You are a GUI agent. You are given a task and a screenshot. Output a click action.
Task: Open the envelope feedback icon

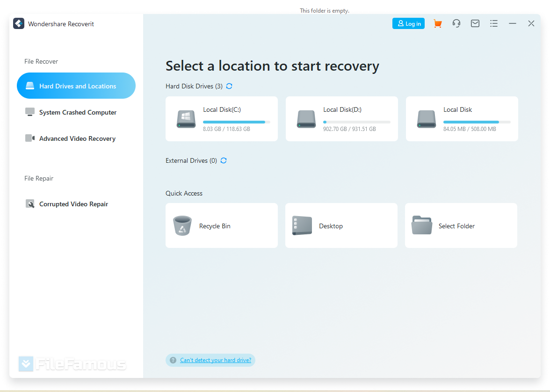[x=475, y=23]
